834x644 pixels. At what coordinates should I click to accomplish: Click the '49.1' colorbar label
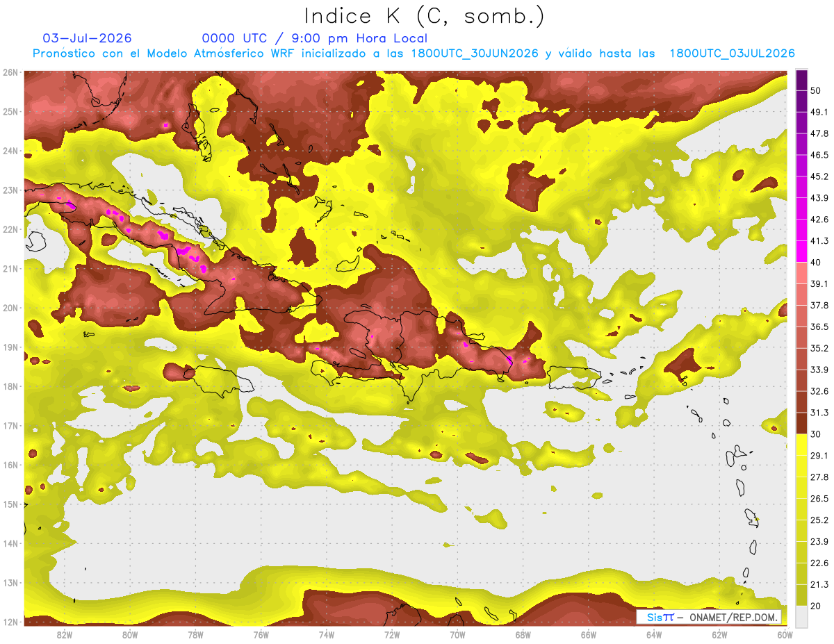819,112
